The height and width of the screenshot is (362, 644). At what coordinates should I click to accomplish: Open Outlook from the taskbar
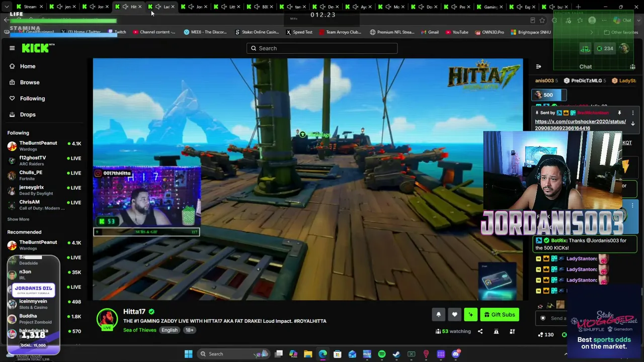(352, 354)
